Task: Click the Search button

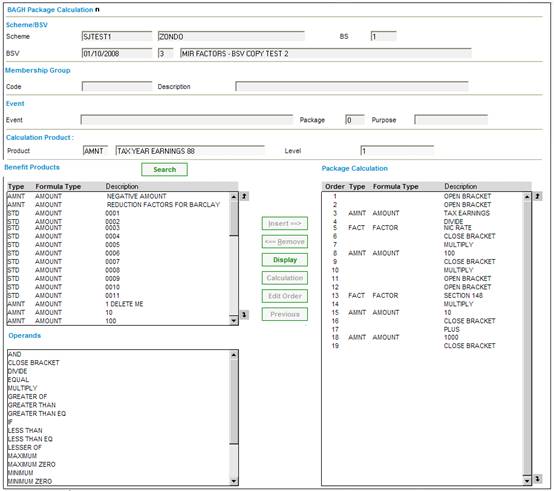Action: [164, 170]
